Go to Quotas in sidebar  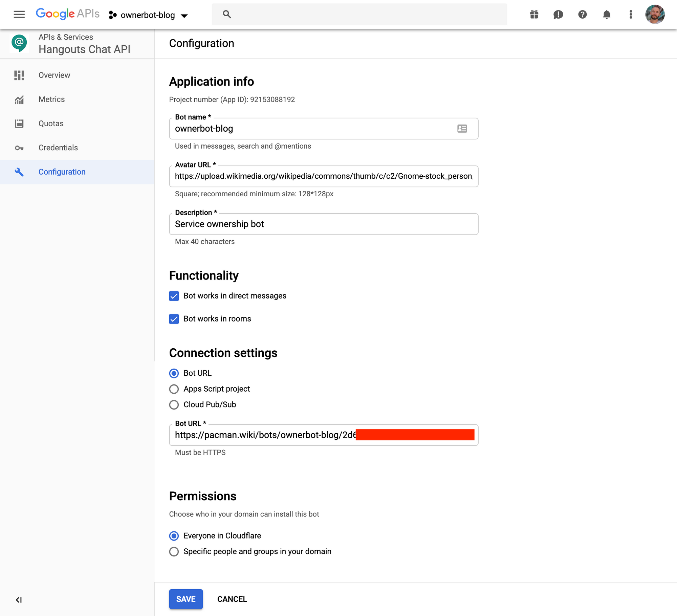coord(77,124)
